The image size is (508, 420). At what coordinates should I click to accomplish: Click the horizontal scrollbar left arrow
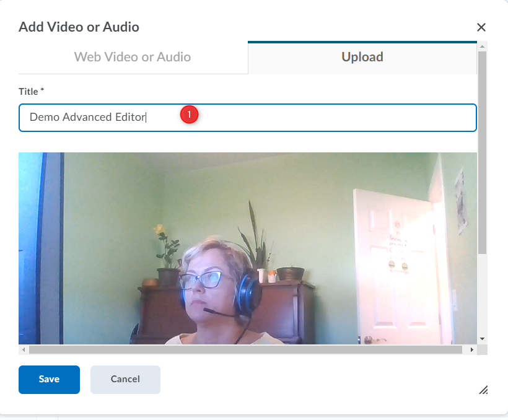(24, 350)
